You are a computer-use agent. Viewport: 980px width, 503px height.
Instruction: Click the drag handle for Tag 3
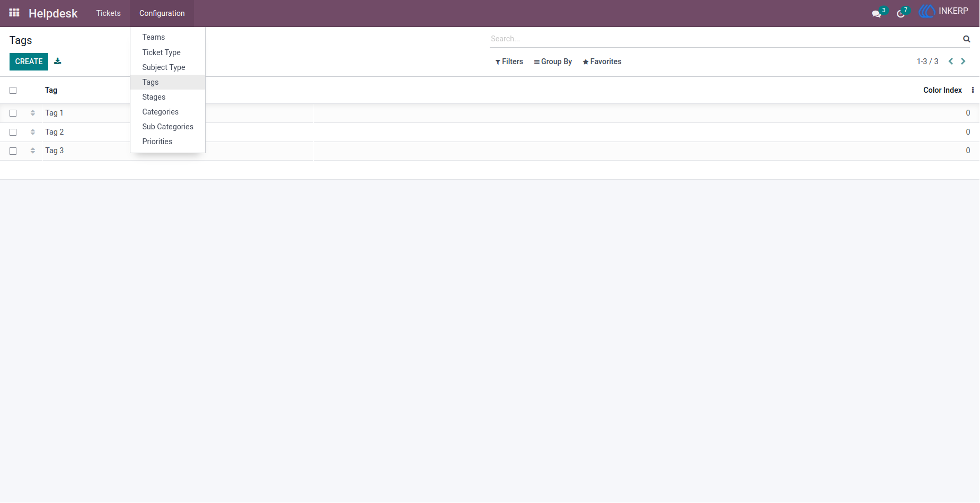point(33,151)
